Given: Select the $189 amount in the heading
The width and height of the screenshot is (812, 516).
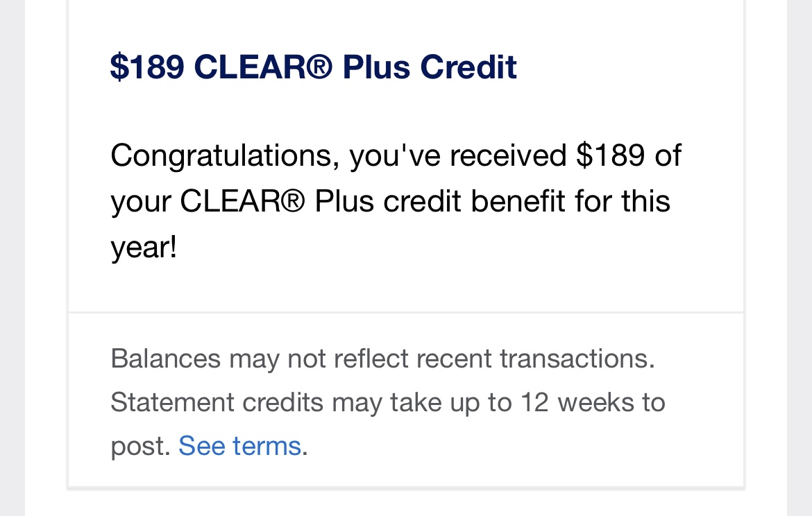Looking at the screenshot, I should click(147, 67).
